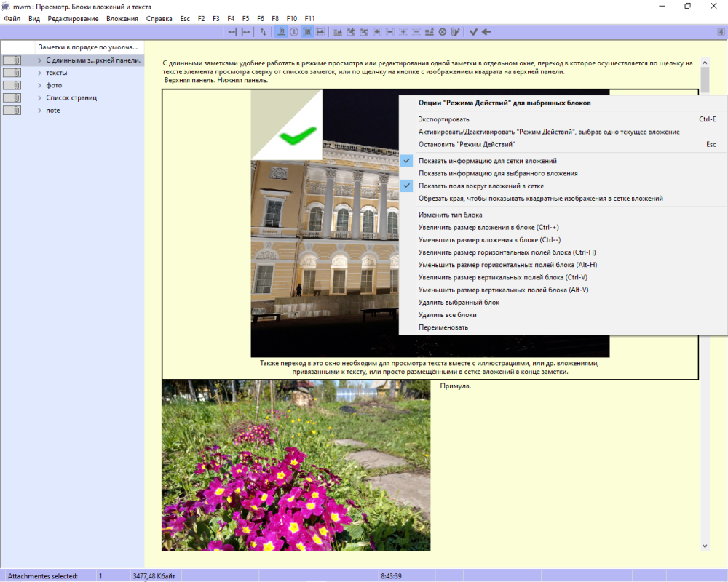Click the up-down arrows sort icon
Viewport: 728px width, 582px height.
tap(263, 32)
